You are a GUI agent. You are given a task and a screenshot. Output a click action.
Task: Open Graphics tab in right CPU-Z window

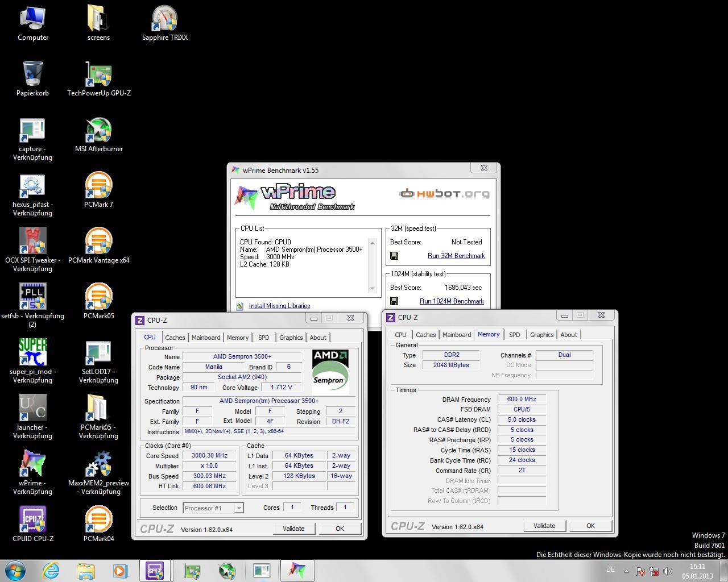click(x=542, y=335)
